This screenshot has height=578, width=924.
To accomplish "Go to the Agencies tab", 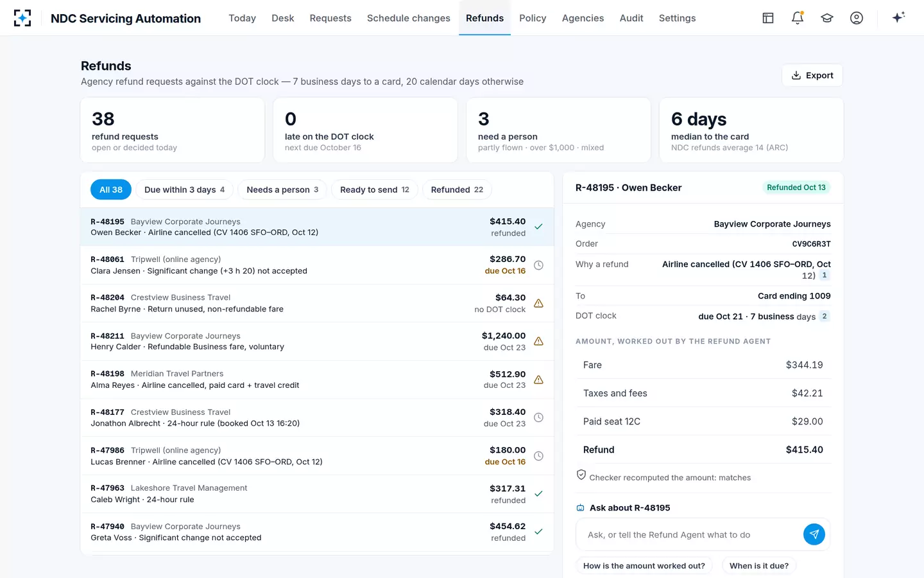I will click(583, 18).
